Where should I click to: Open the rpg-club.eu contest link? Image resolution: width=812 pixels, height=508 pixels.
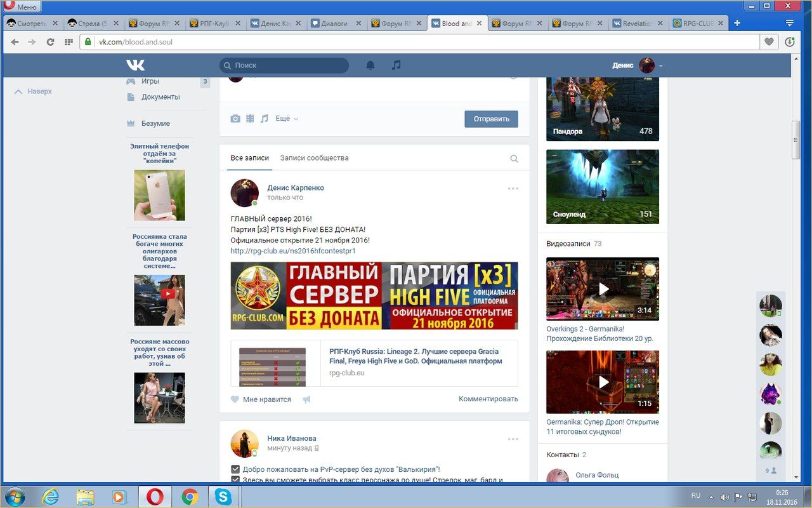[x=292, y=251]
